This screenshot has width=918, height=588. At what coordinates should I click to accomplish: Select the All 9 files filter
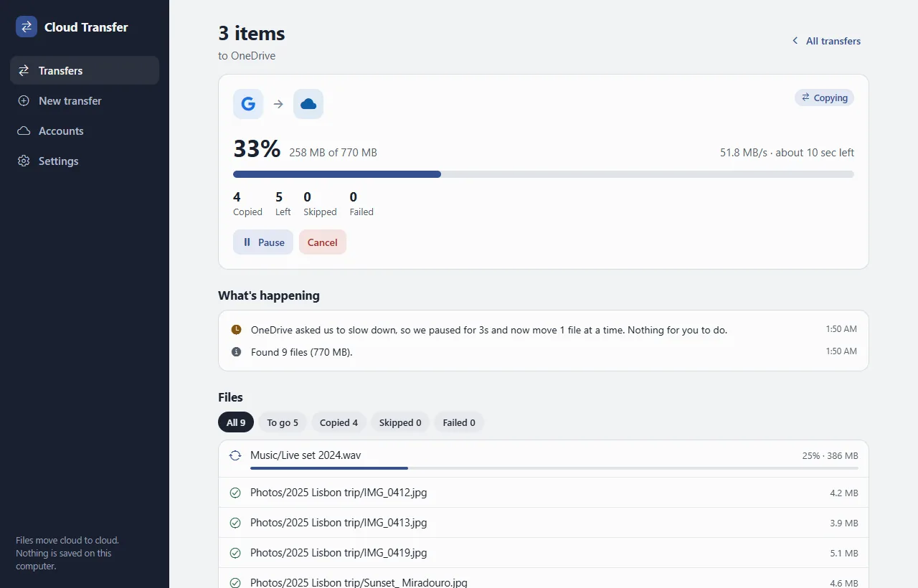point(236,422)
